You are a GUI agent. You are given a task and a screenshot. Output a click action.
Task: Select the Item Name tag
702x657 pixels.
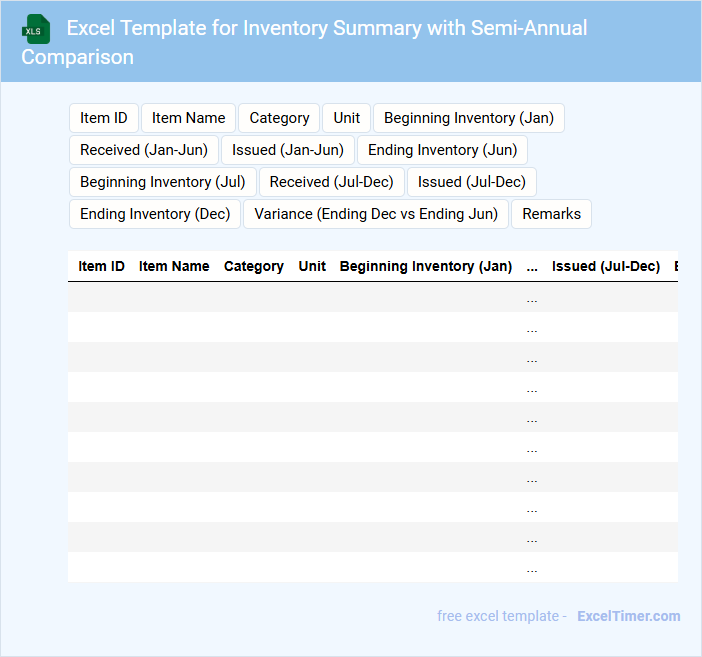click(x=189, y=118)
